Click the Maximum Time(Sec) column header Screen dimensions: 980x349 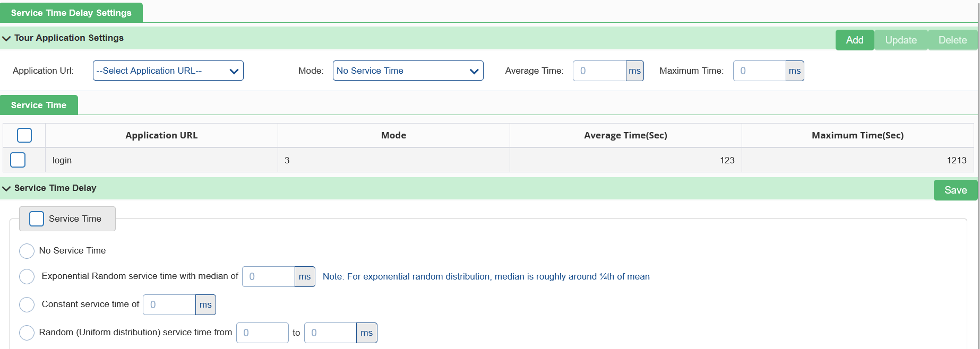(x=857, y=135)
